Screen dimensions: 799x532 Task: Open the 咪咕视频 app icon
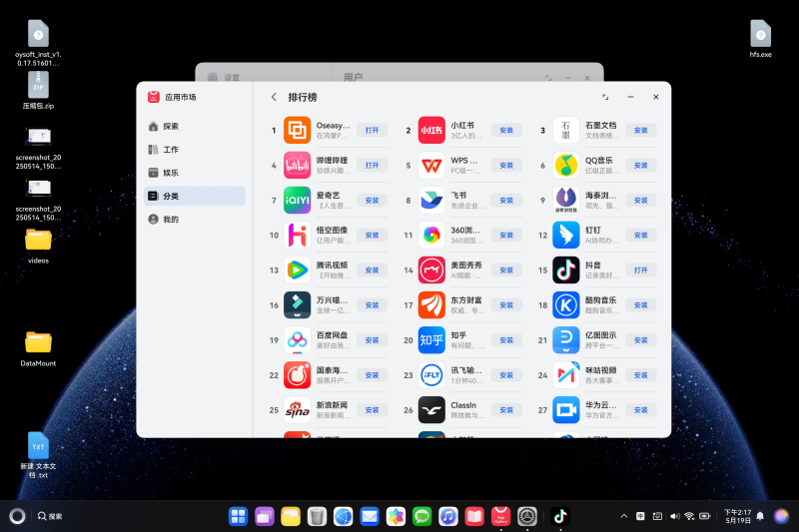(x=566, y=375)
